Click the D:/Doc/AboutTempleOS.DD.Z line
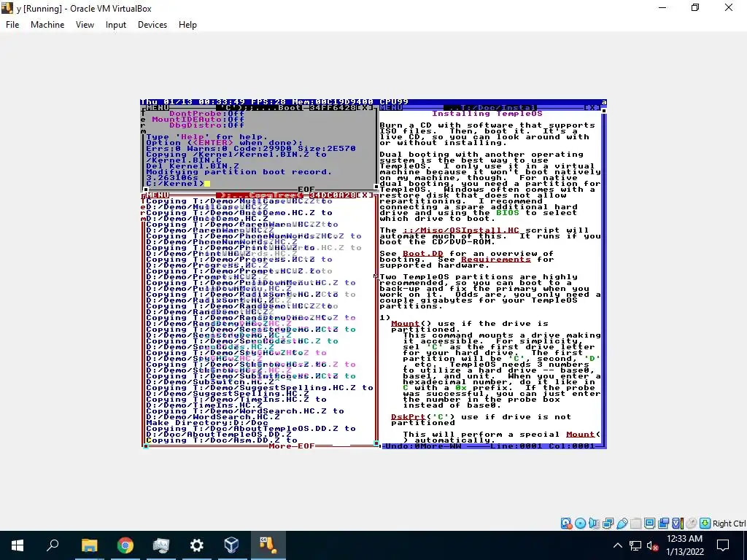The image size is (747, 560). point(219,435)
